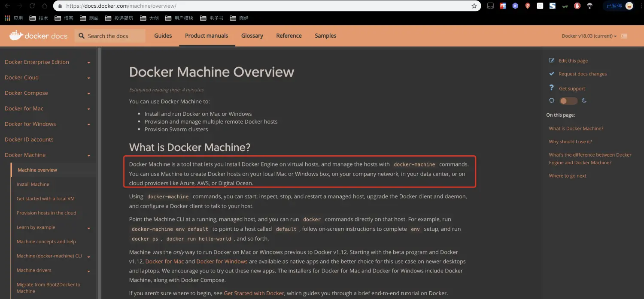Open the 面经 bookmarks folder
The height and width of the screenshot is (299, 644).
click(239, 18)
